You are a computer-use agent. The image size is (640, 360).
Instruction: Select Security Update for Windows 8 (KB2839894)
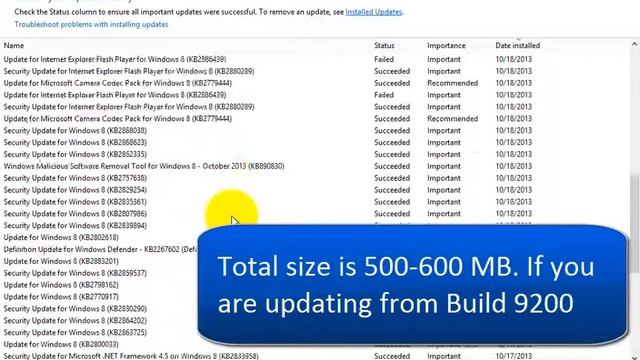pos(75,225)
